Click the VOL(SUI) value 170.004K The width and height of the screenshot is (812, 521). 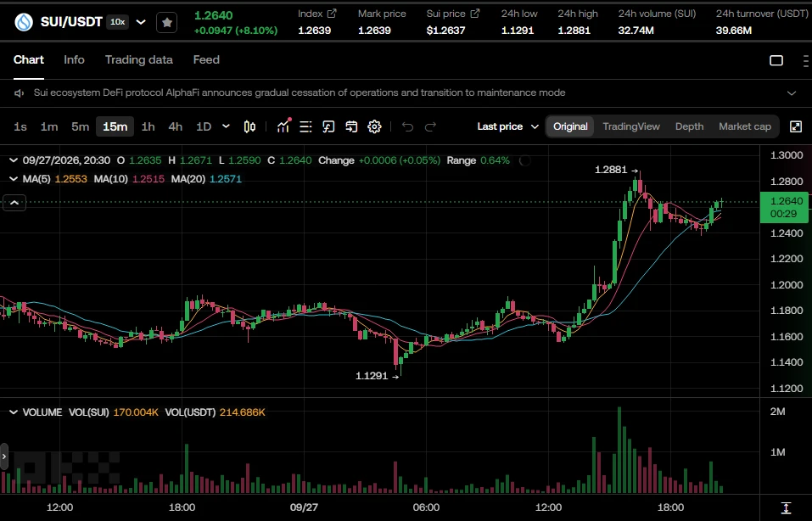(x=136, y=412)
